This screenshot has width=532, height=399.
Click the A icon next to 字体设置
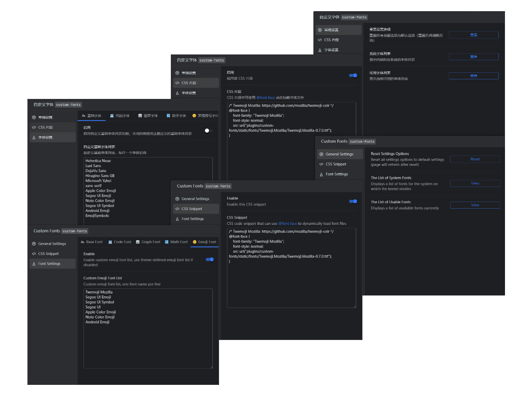pyautogui.click(x=33, y=137)
